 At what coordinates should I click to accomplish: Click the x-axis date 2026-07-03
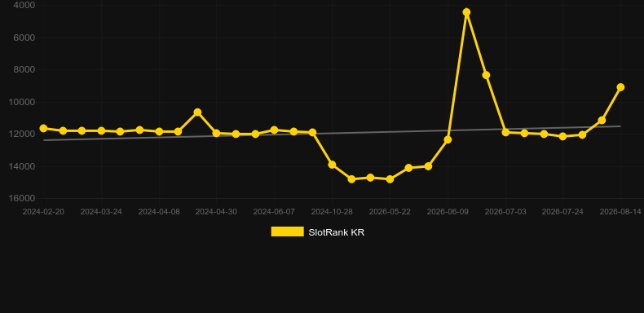[x=505, y=212]
